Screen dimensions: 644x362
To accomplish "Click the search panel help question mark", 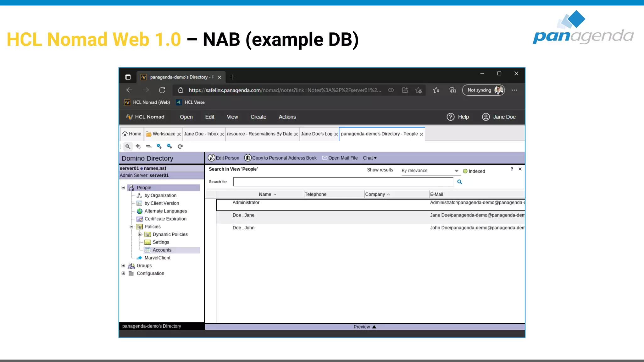I will click(x=512, y=169).
